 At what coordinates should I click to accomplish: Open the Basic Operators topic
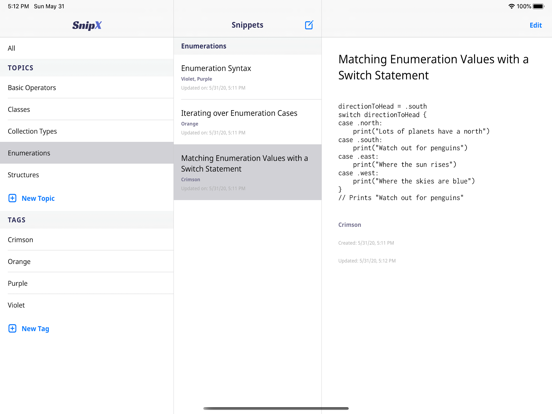point(87,88)
